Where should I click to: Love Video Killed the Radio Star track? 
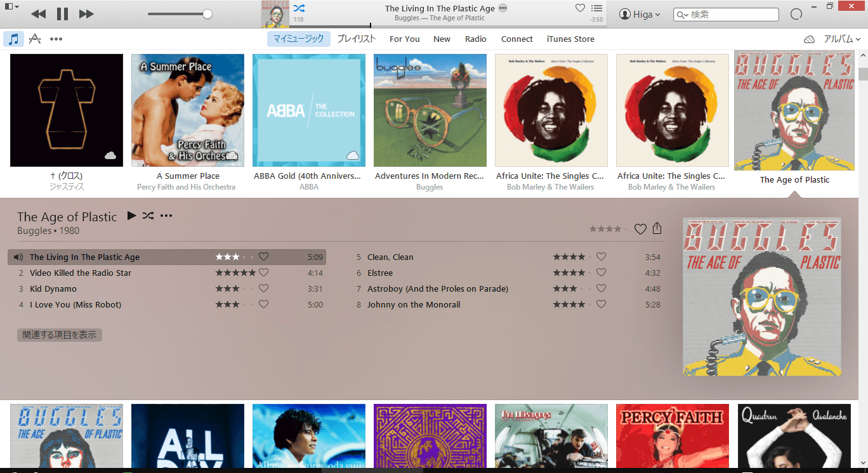coord(263,273)
